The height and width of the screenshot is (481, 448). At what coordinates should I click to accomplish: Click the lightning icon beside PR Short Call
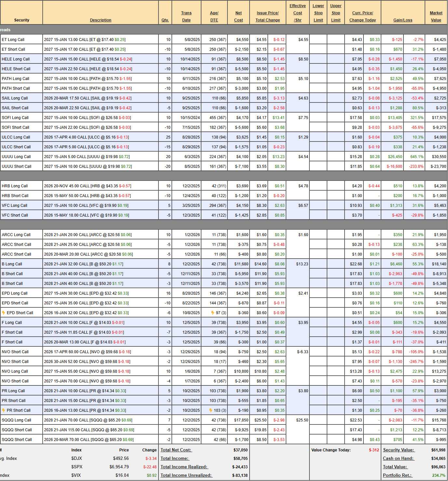point(4,410)
